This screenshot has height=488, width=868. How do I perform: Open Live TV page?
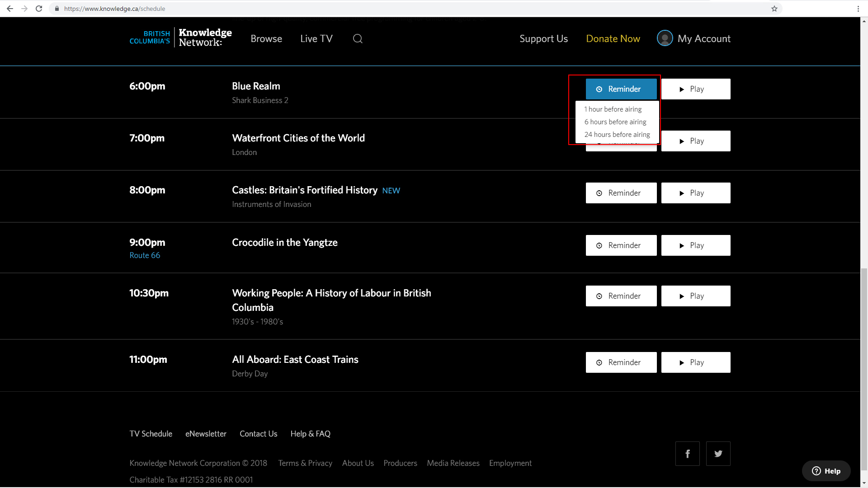316,39
